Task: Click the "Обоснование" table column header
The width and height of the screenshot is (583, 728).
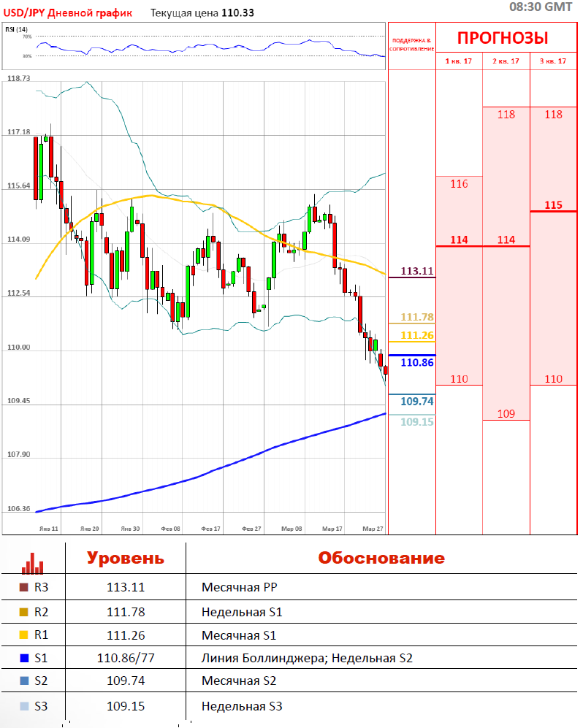Action: (x=381, y=559)
